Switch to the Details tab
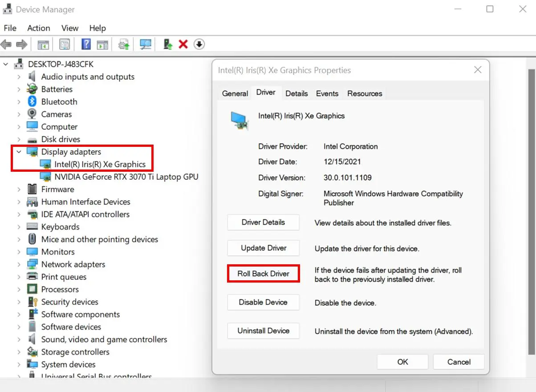 pos(296,93)
